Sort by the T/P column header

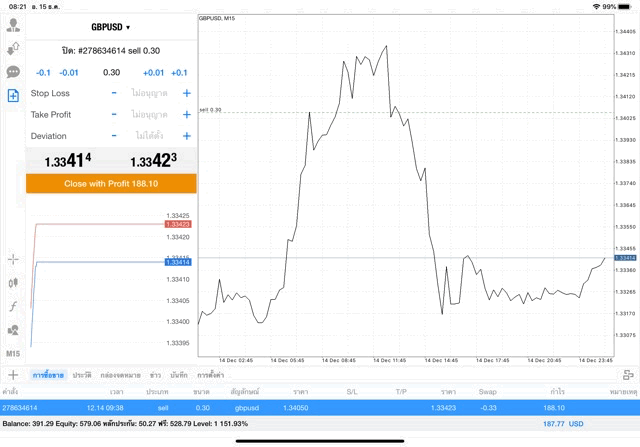coord(401,391)
